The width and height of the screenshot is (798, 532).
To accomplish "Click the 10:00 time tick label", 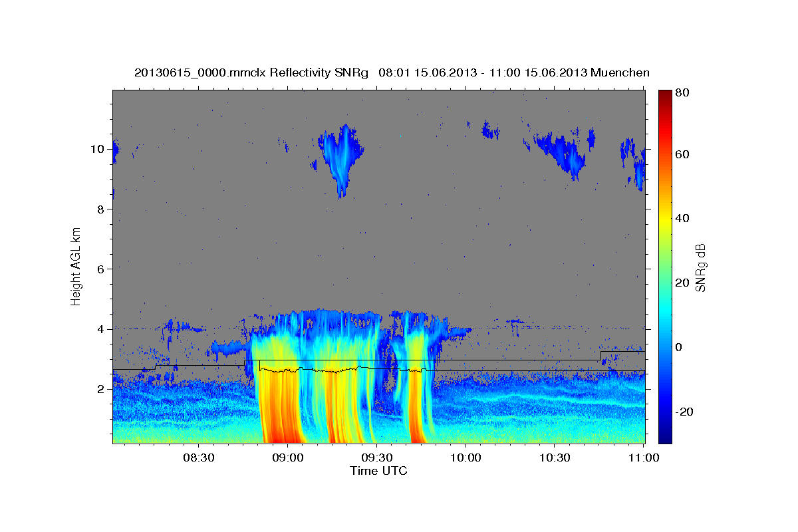I will [465, 458].
